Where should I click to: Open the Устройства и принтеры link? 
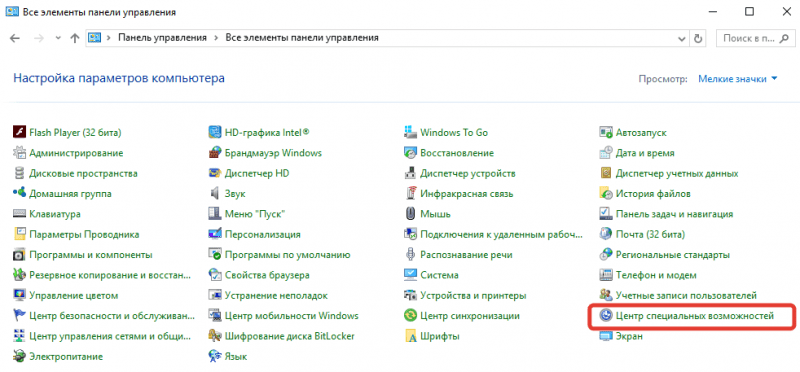[473, 295]
